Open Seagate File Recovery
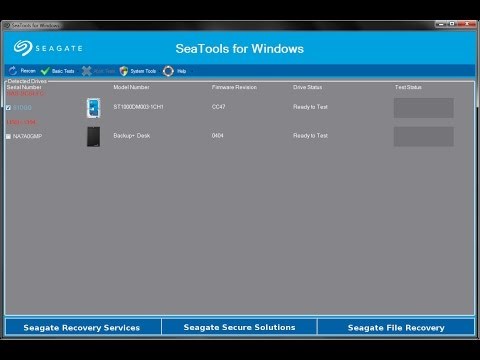The height and width of the screenshot is (360, 480). click(396, 327)
